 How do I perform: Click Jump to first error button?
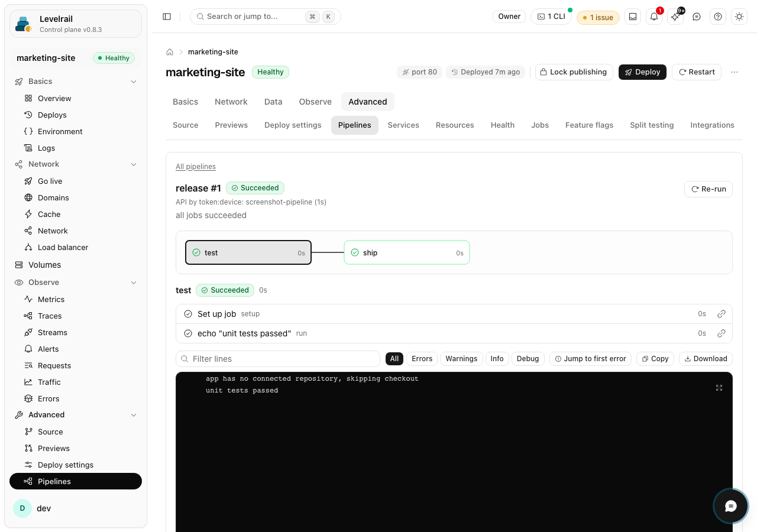[590, 359]
